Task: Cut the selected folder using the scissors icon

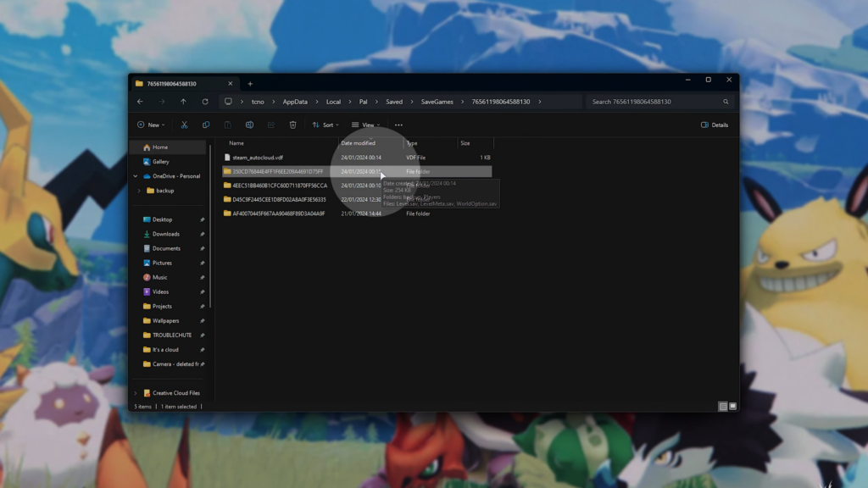Action: pos(184,125)
